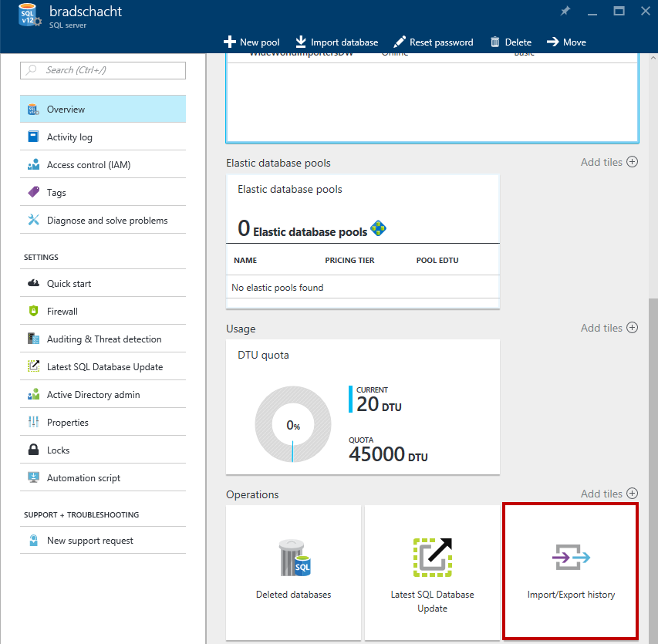
Task: Click the Import database download icon
Action: pos(301,42)
